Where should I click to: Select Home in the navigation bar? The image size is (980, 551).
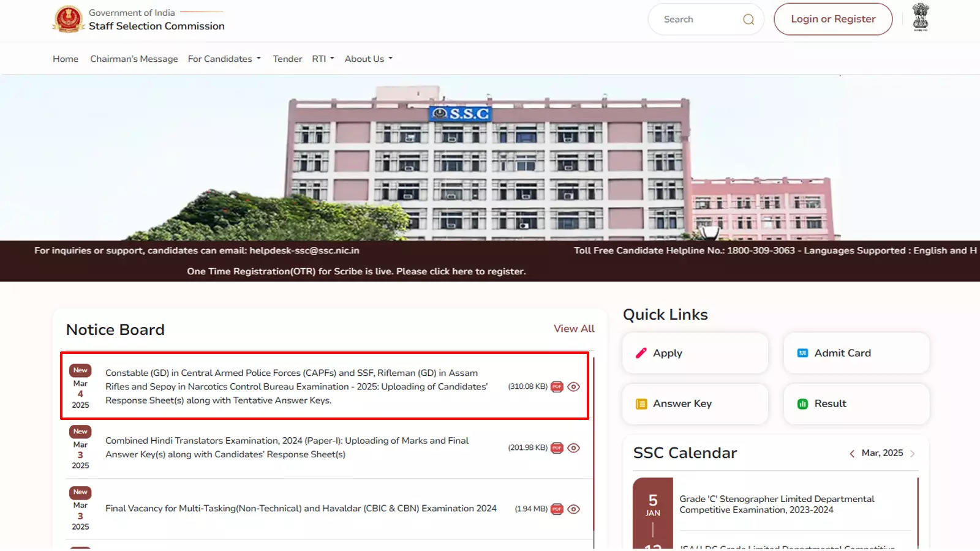(65, 58)
